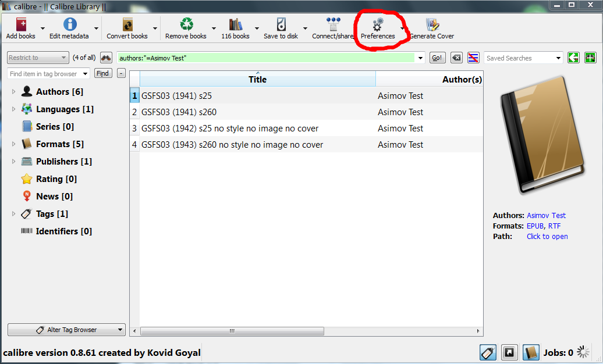Open library chooser dropdown arrow
Screen dimensions: 603x364
point(257,28)
